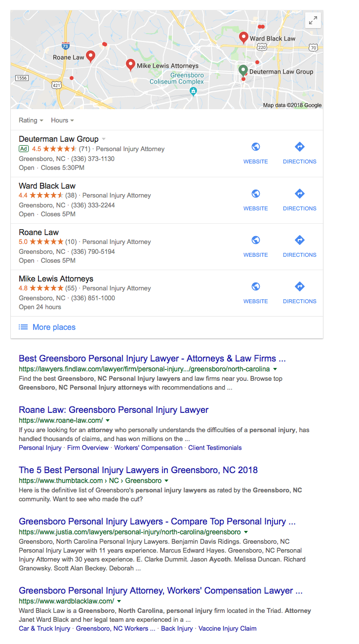Expand the map to full view

[313, 20]
